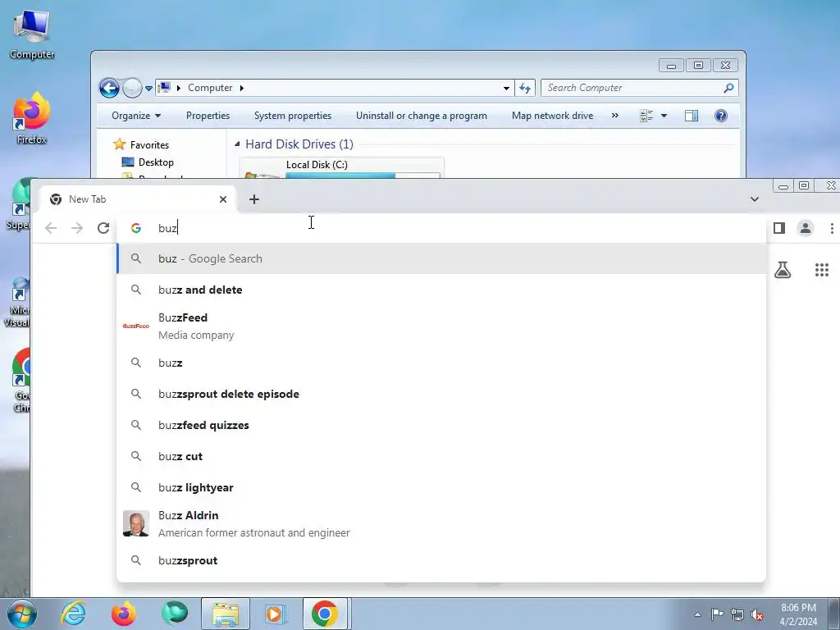The width and height of the screenshot is (840, 630).
Task: Click Explorer's refresh button
Action: [x=525, y=88]
